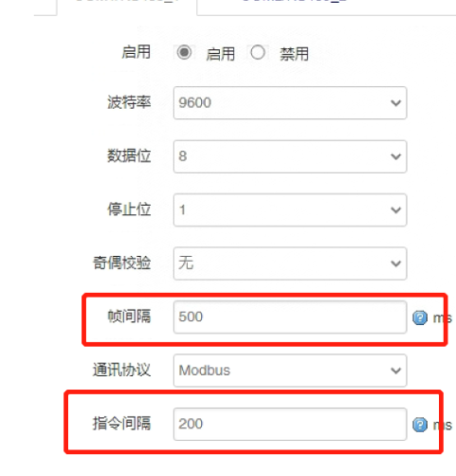Select the 启用 radio button
456x476 pixels.
(184, 52)
